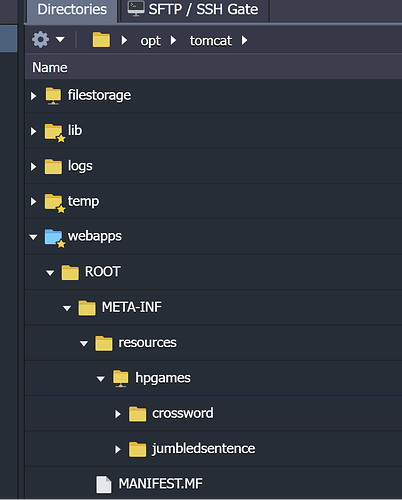Image resolution: width=402 pixels, height=500 pixels.
Task: Select the resources folder name
Action: [x=147, y=343]
